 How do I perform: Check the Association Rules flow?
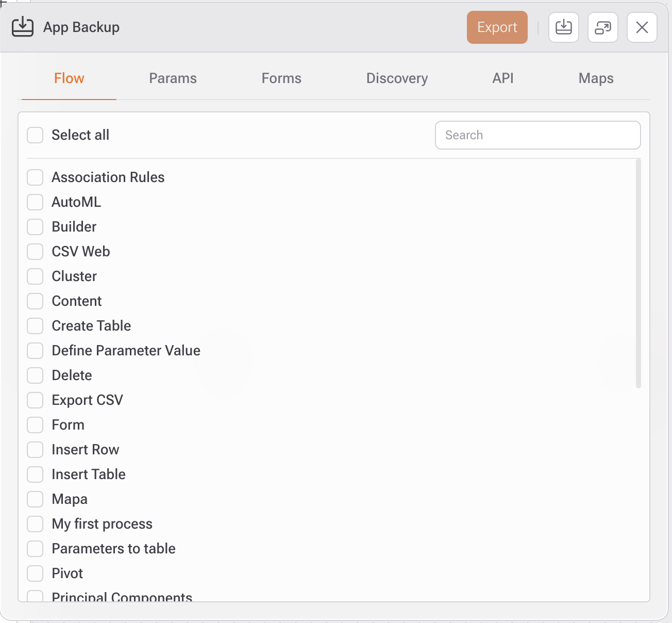click(35, 177)
